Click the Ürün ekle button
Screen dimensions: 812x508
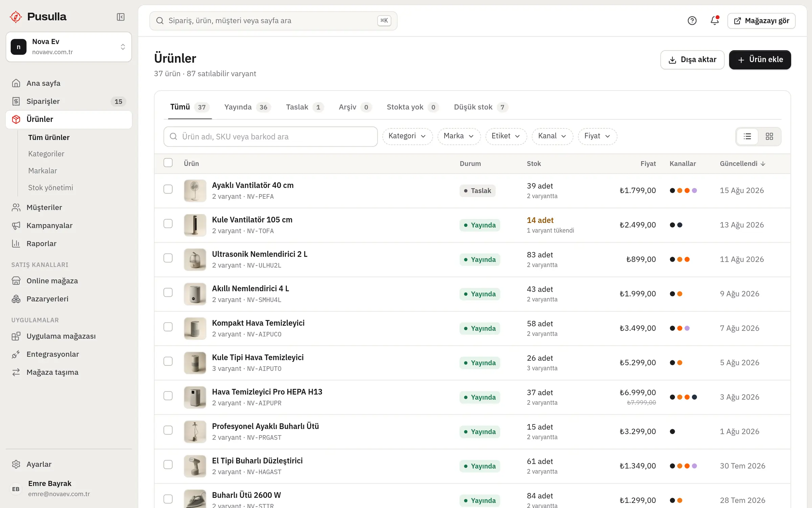point(760,60)
